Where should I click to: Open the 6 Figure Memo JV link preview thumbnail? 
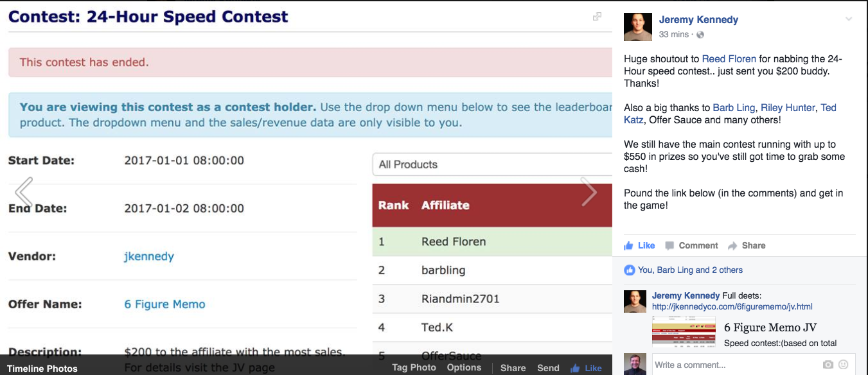[684, 332]
